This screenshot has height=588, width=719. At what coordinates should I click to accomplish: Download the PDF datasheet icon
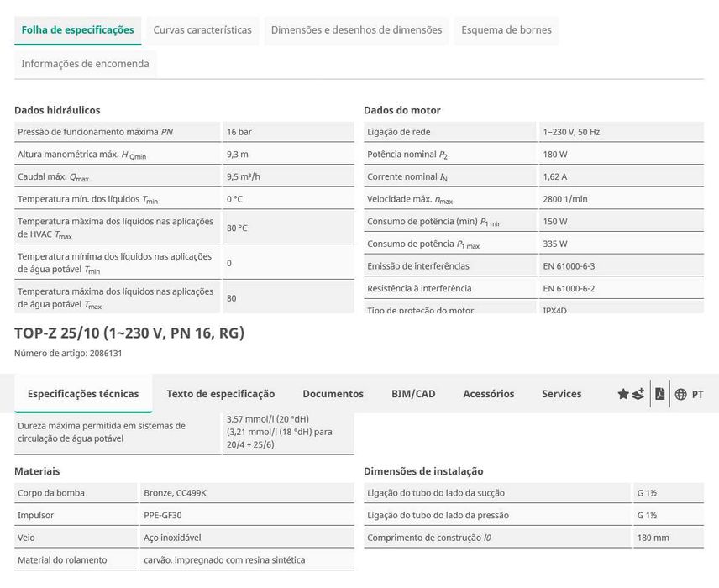(660, 393)
